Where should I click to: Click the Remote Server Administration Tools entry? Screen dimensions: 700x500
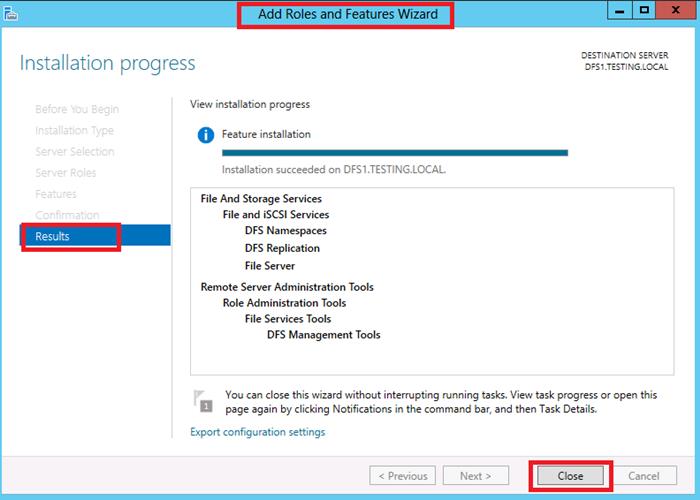[x=287, y=287]
